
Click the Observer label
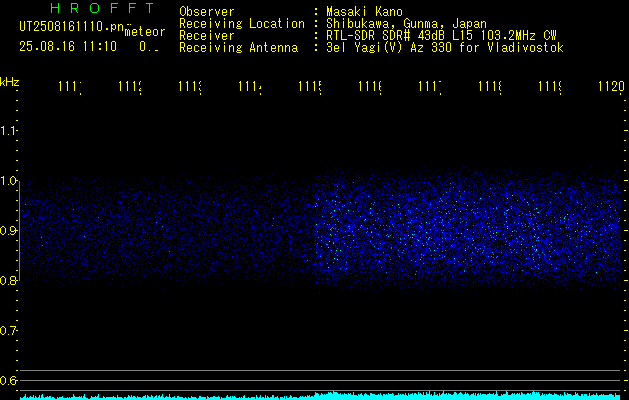[x=207, y=11]
